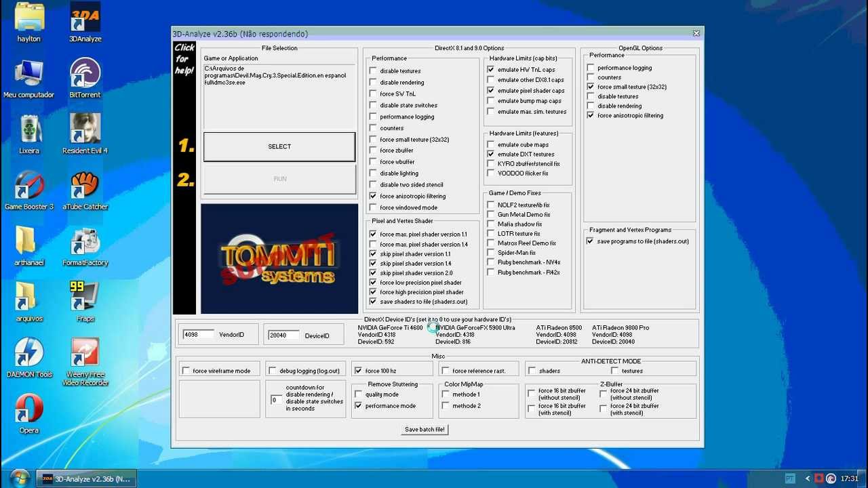Click the 'Click for help!' banner

click(184, 59)
